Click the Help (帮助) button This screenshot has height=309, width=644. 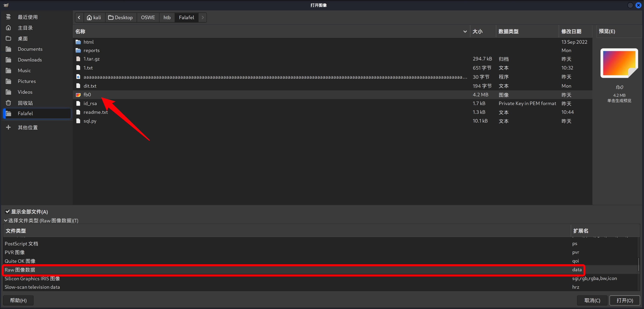pos(18,300)
